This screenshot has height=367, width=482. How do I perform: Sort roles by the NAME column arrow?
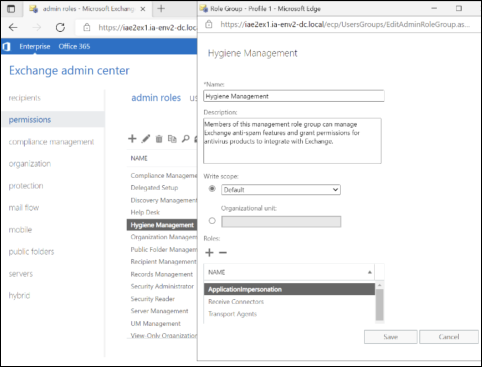tap(370, 272)
